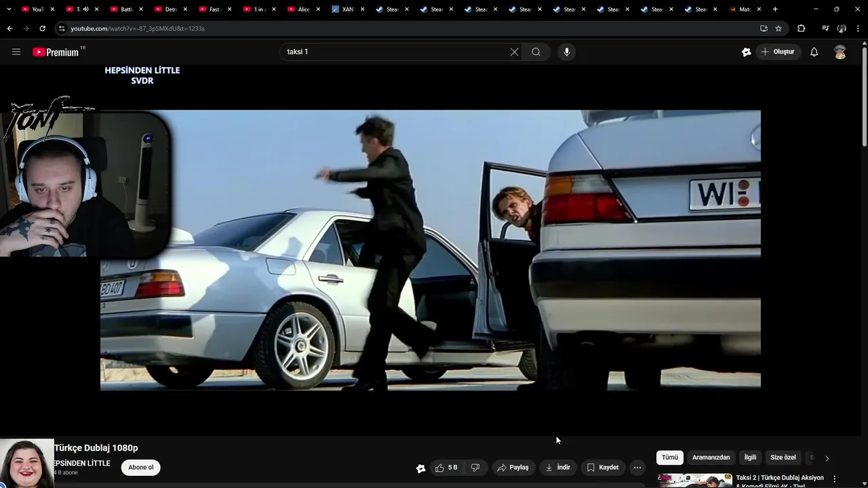Go back with browser back arrow
Image resolution: width=868 pixels, height=488 pixels.
pos(9,28)
